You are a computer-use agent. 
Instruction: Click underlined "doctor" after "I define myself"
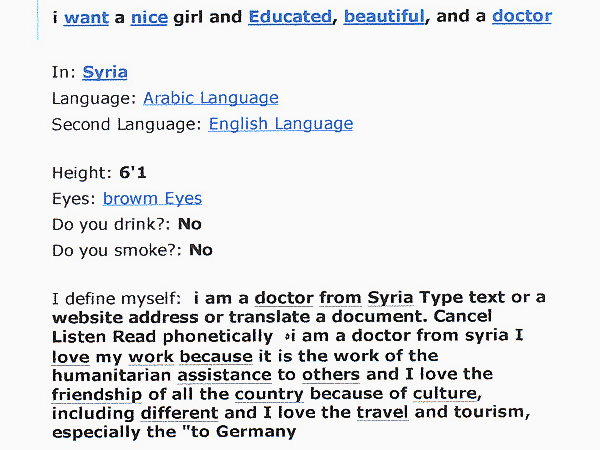click(284, 298)
